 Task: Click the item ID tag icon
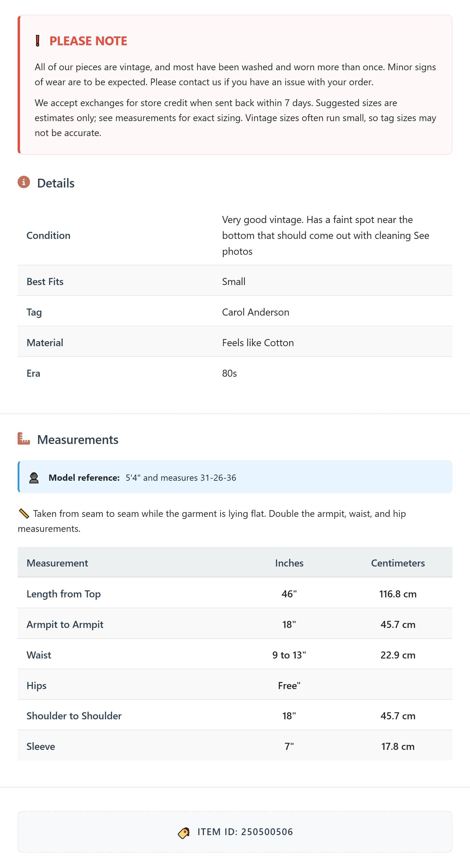184,833
